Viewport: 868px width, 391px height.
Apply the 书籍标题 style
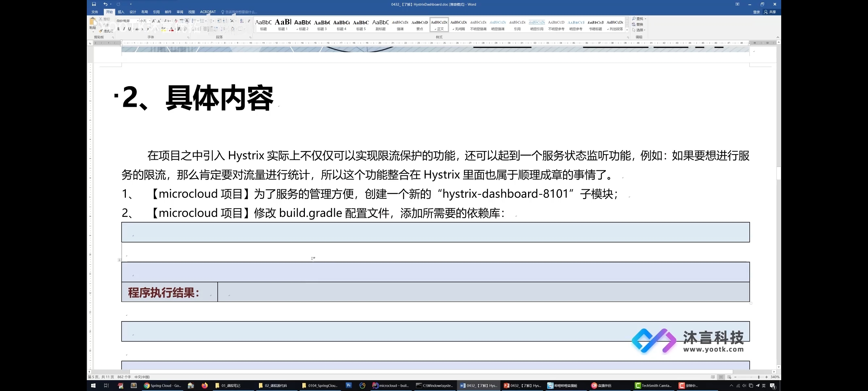point(595,25)
